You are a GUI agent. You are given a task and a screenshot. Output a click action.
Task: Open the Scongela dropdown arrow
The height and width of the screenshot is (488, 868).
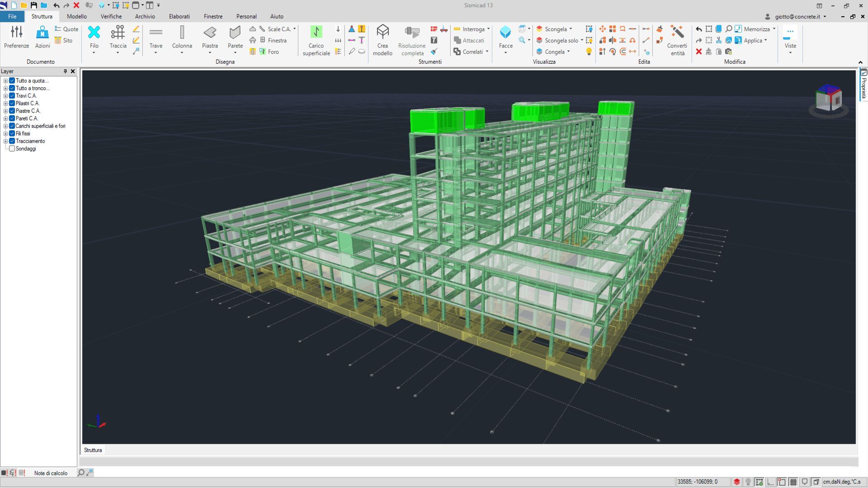pyautogui.click(x=571, y=29)
